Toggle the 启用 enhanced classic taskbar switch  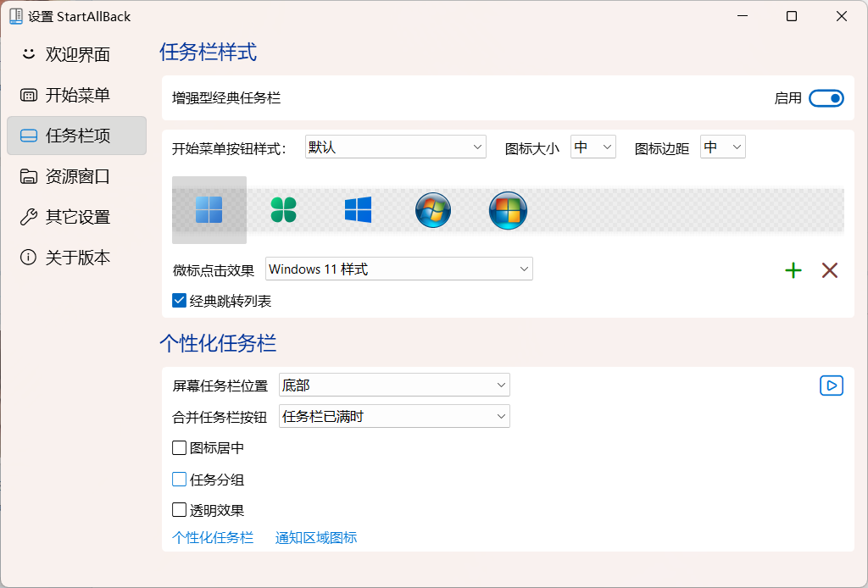pyautogui.click(x=826, y=98)
